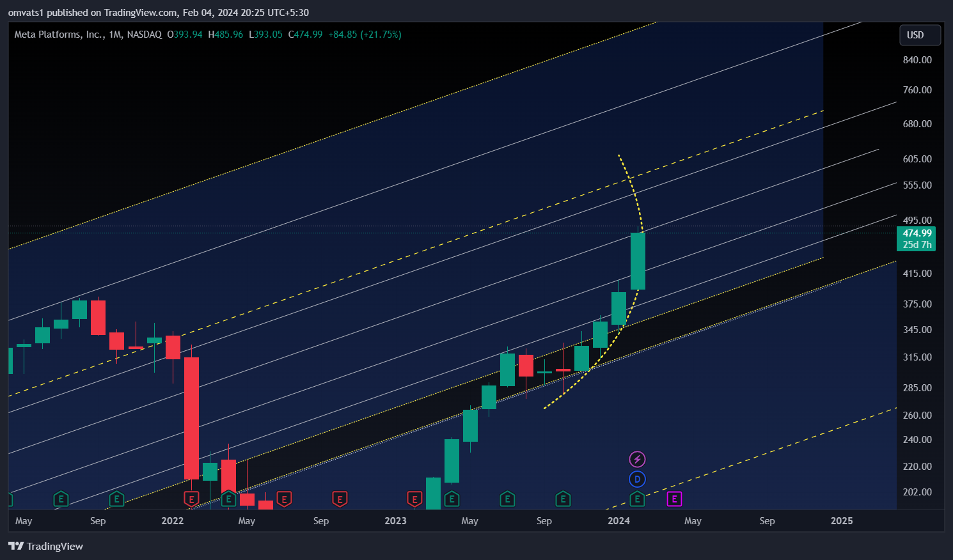Click the low value L393.05

coord(265,35)
